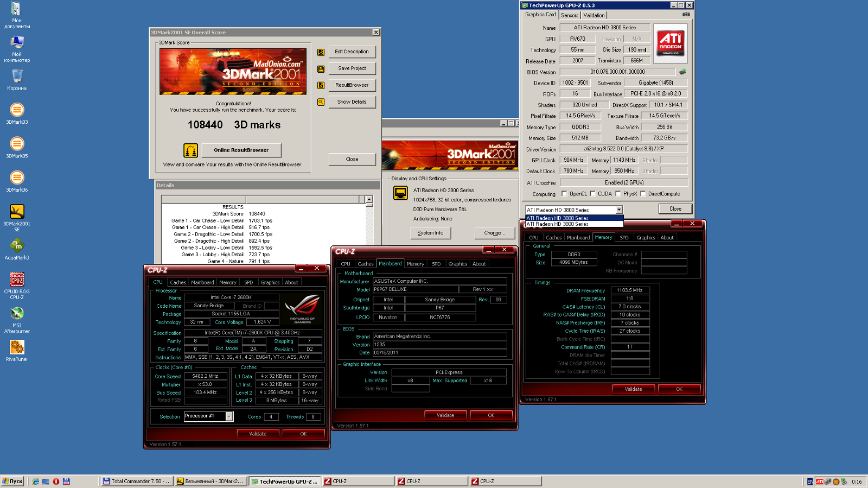The height and width of the screenshot is (488, 868).
Task: Click the System Info button in 3DMark2001
Action: (430, 233)
